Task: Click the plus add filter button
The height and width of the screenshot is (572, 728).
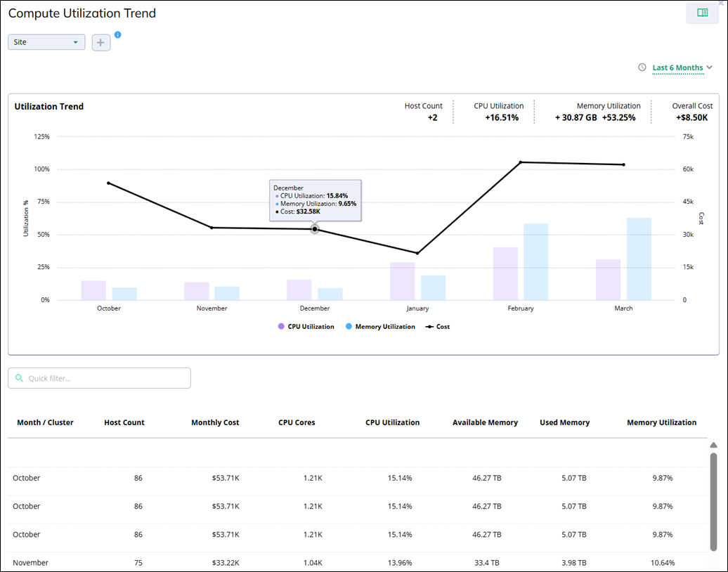Action: coord(101,43)
